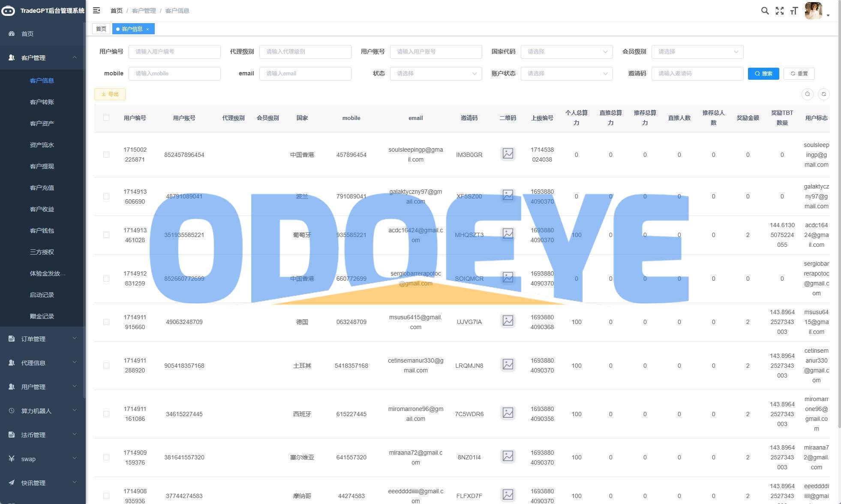Click the blue 搜索 button

[763, 73]
